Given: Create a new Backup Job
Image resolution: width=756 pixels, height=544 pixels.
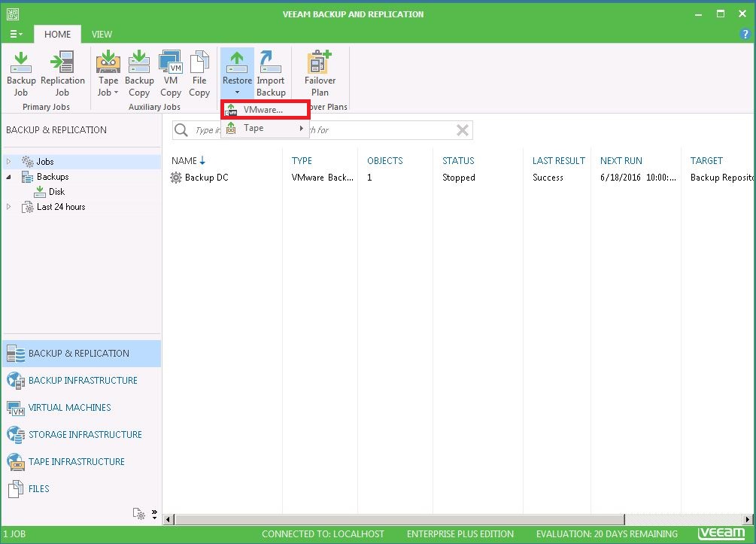Looking at the screenshot, I should click(21, 73).
